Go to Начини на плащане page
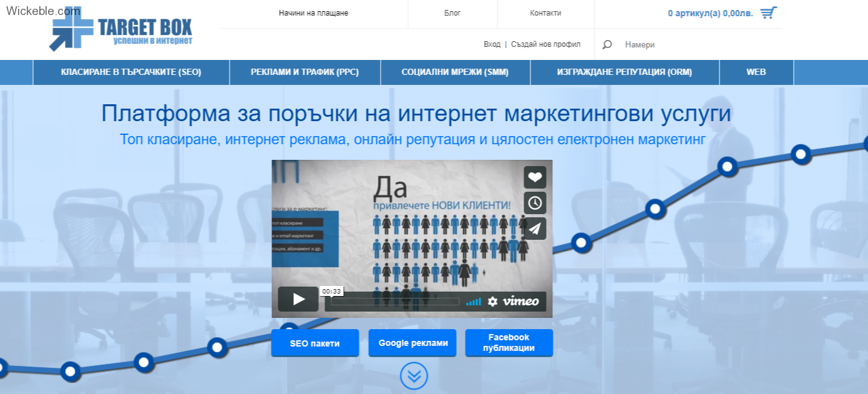The image size is (868, 394). 313,13
